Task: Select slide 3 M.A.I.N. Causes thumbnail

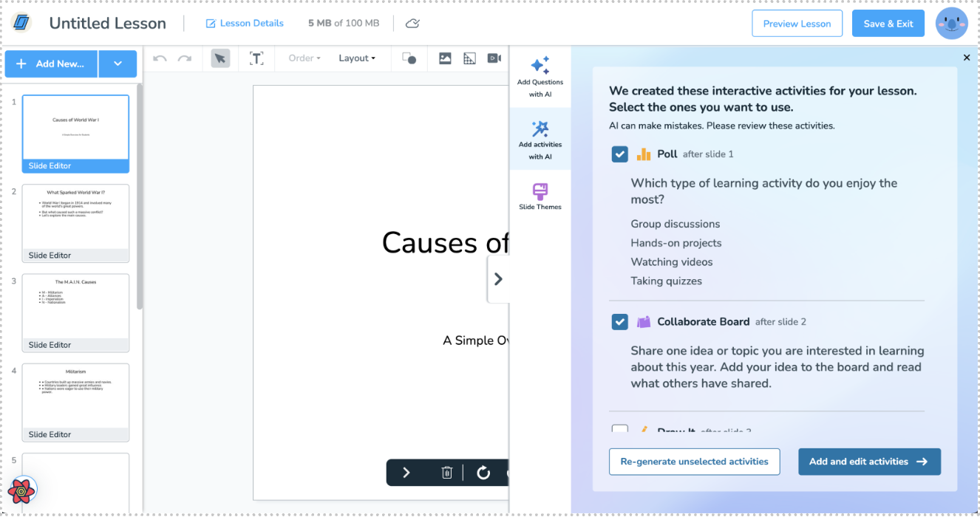Action: pyautogui.click(x=75, y=307)
